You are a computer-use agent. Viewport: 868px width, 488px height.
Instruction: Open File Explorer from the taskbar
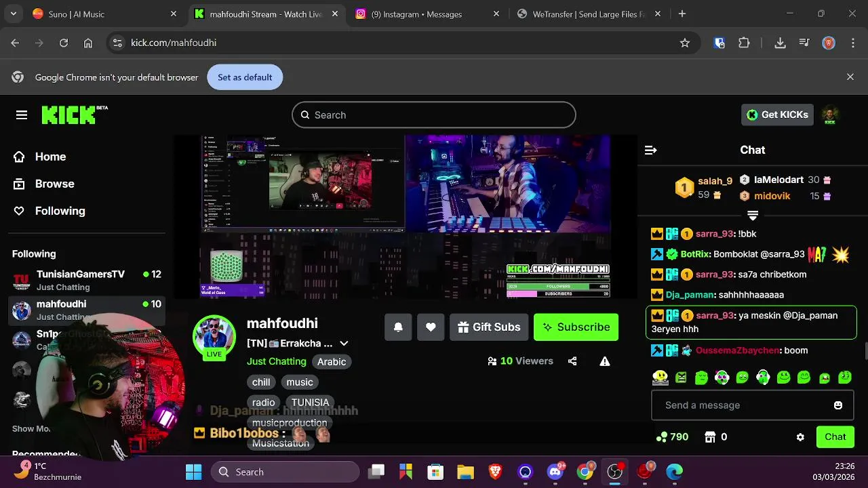465,472
